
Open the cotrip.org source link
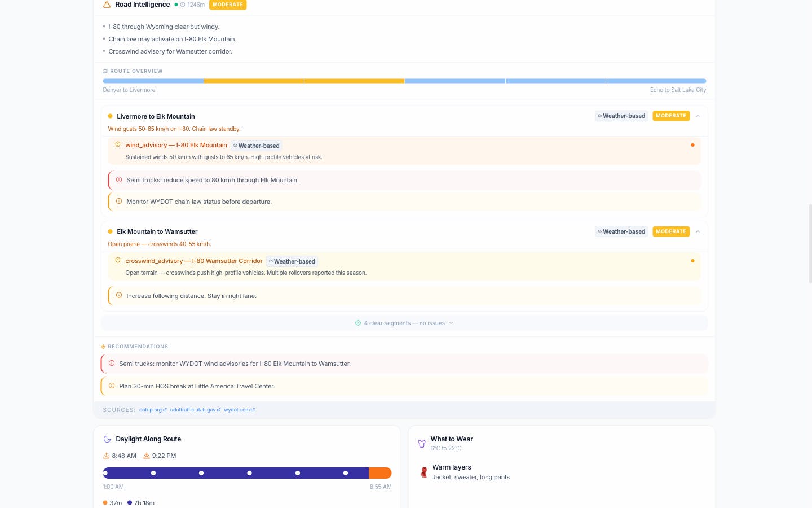click(x=153, y=410)
